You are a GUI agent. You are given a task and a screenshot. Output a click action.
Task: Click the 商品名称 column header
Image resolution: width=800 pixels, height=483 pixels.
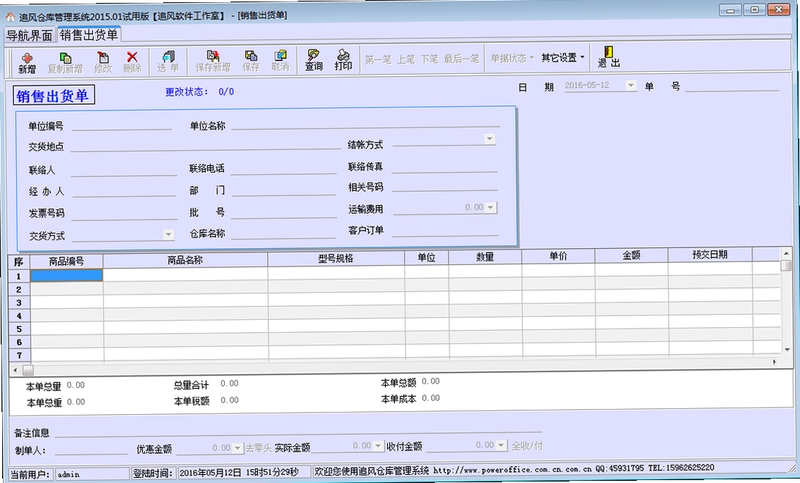point(185,260)
